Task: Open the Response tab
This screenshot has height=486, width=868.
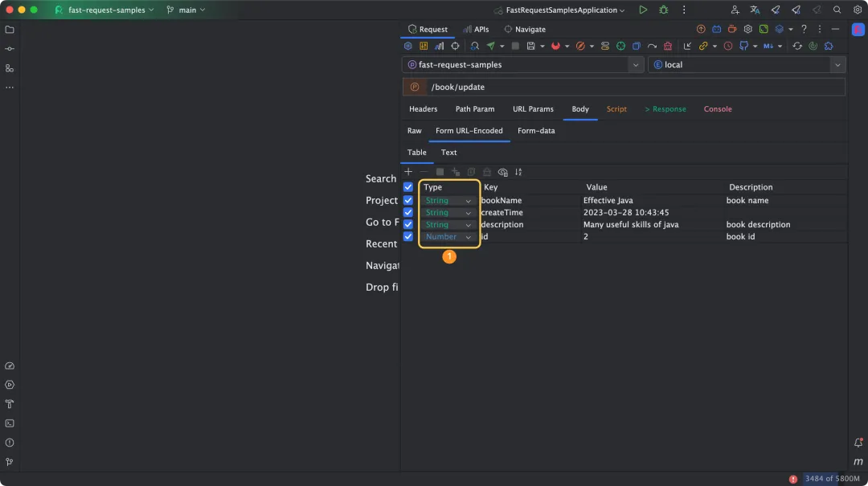Action: pos(665,109)
